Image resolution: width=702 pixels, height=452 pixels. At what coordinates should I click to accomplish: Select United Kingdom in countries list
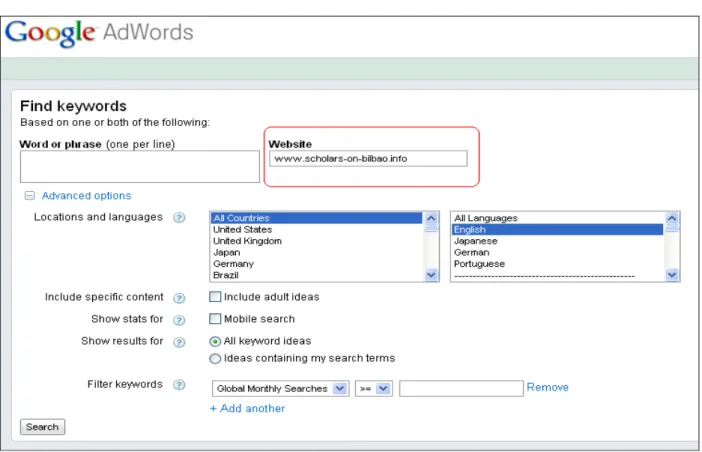(317, 241)
